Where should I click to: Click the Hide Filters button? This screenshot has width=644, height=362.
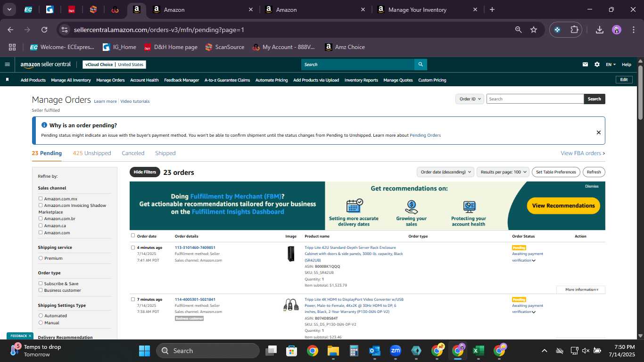(145, 172)
